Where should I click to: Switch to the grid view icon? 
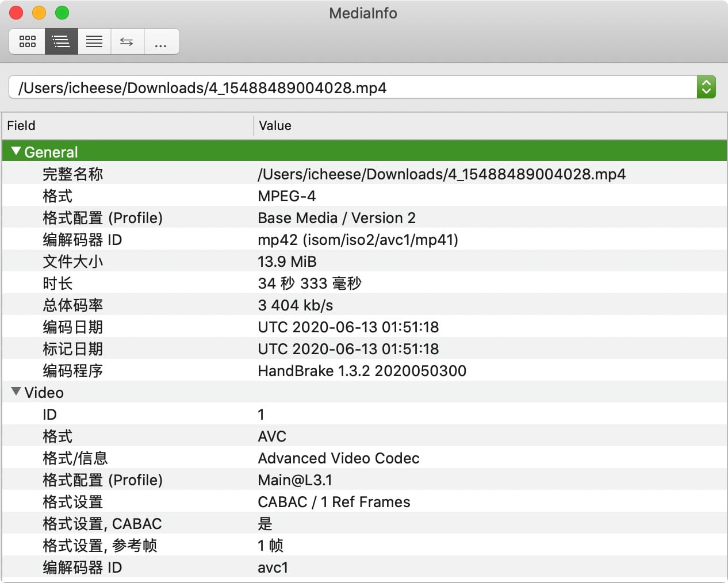click(x=27, y=41)
